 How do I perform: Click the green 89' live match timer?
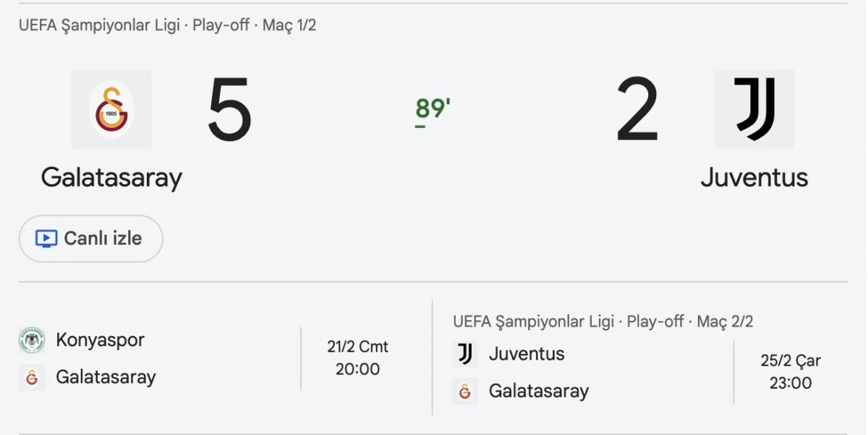point(432,108)
